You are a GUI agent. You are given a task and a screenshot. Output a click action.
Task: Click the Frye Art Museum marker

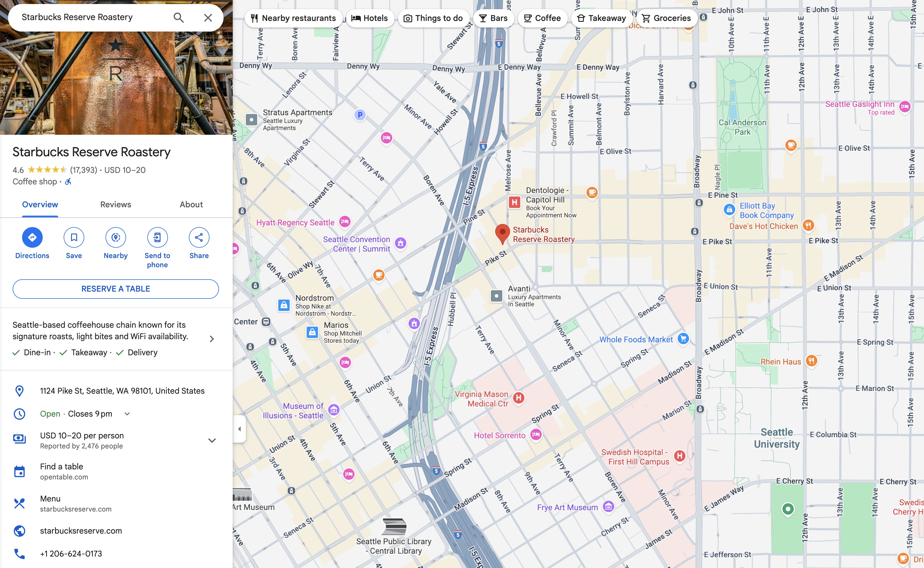[609, 507]
